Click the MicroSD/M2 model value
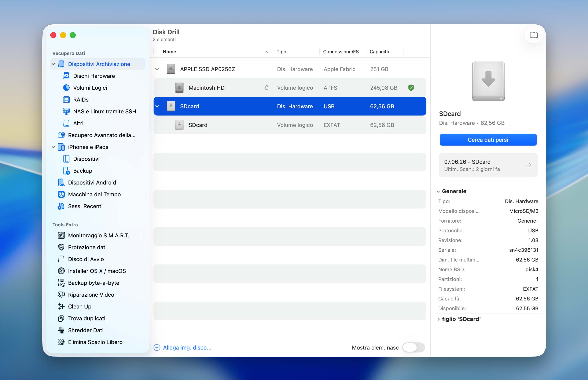The width and height of the screenshot is (588, 380). click(524, 211)
